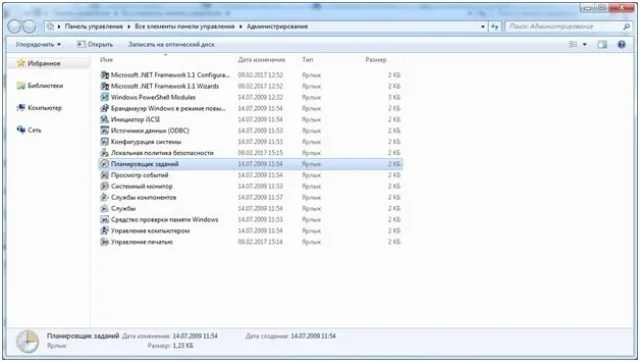Click the Конфигурация системы icon

[x=104, y=142]
